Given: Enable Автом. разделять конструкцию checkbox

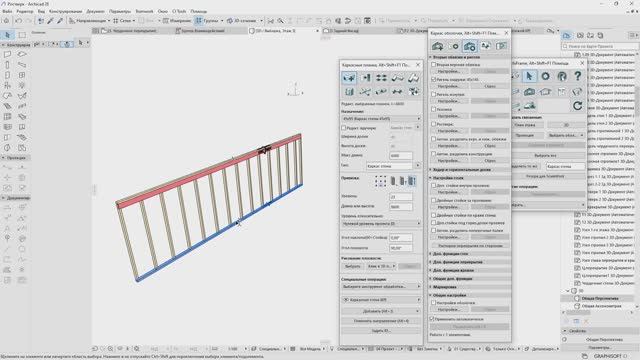Looking at the screenshot, I should click(433, 154).
